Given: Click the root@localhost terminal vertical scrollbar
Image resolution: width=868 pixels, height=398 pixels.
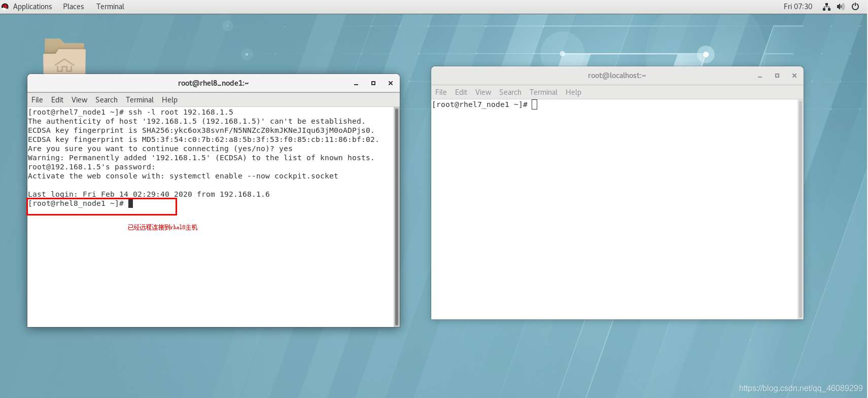Looking at the screenshot, I should pyautogui.click(x=801, y=209).
